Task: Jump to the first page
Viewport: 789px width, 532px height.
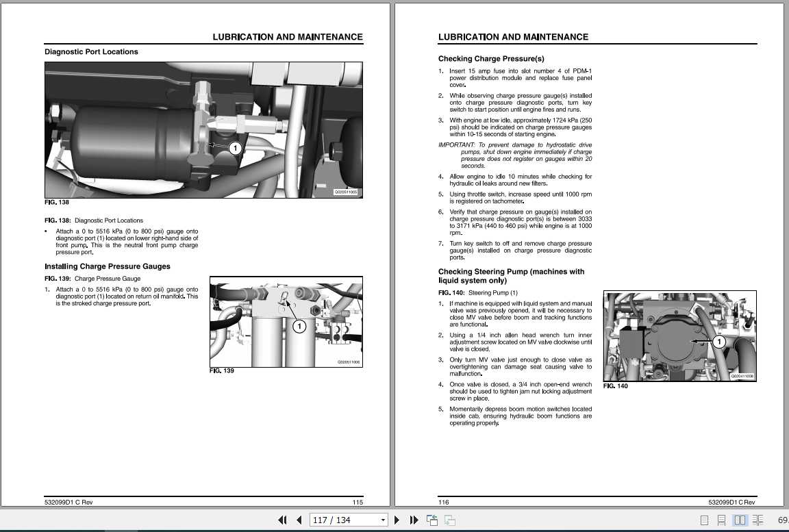Action: coord(281,520)
